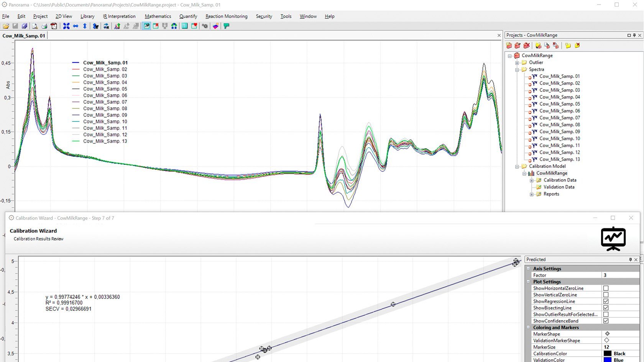Uncheck the ShowRegressionLine option
This screenshot has width=644, height=362.
pyautogui.click(x=606, y=301)
